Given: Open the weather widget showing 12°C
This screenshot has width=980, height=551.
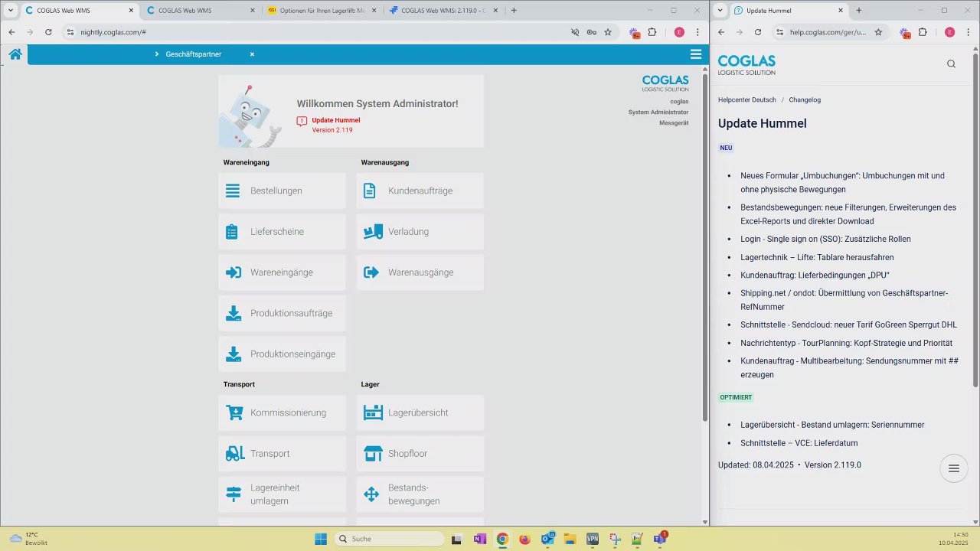Looking at the screenshot, I should (28, 539).
